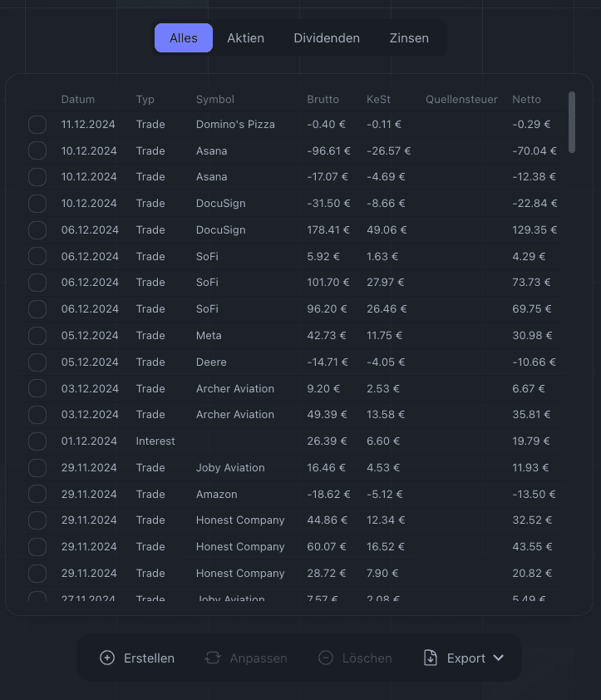
Task: Select the Joby Aviation 29.11.2024 row checkbox
Action: pos(37,468)
